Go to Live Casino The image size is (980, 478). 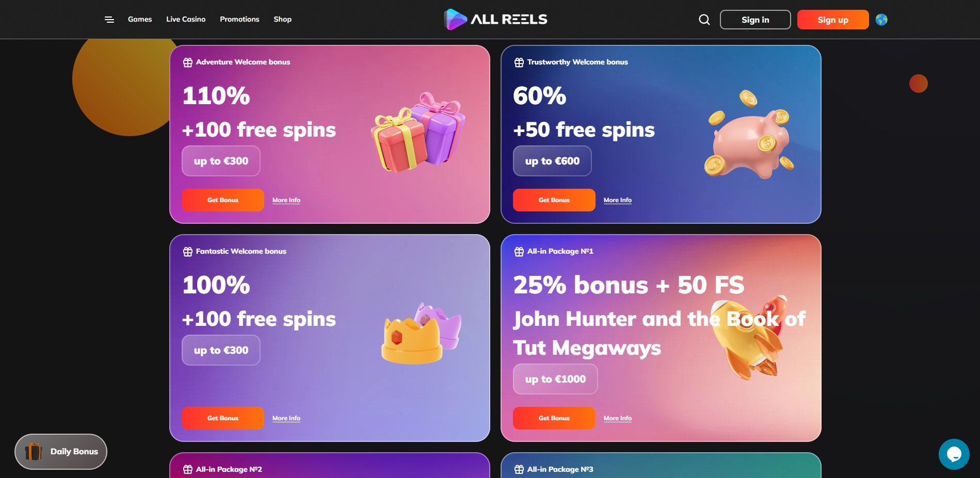pyautogui.click(x=186, y=19)
